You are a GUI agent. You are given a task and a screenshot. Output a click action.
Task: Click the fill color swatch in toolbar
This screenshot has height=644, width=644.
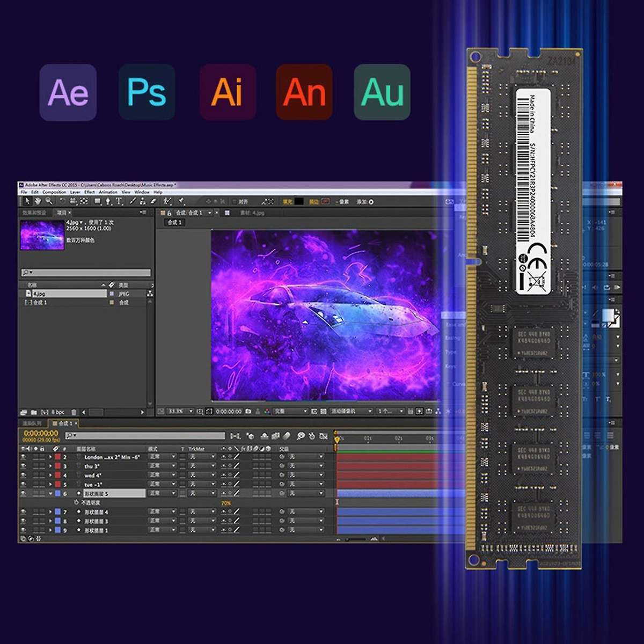point(299,202)
